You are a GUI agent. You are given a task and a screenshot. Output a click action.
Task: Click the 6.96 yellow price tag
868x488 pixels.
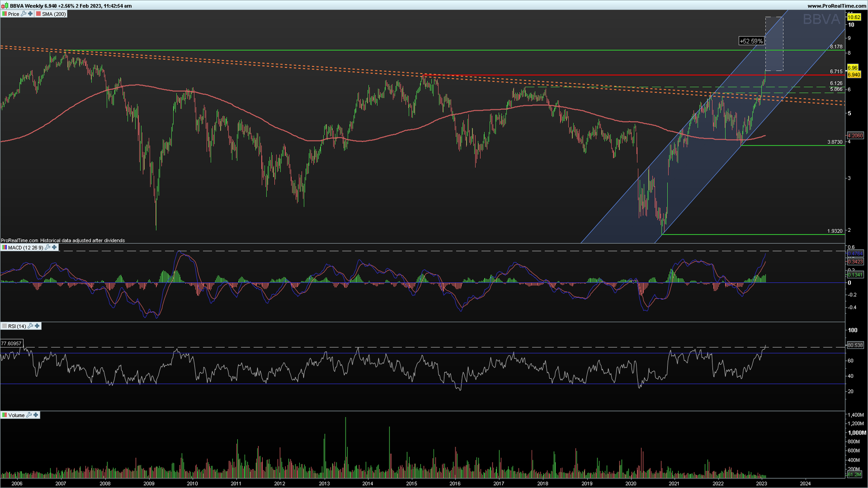pyautogui.click(x=852, y=68)
